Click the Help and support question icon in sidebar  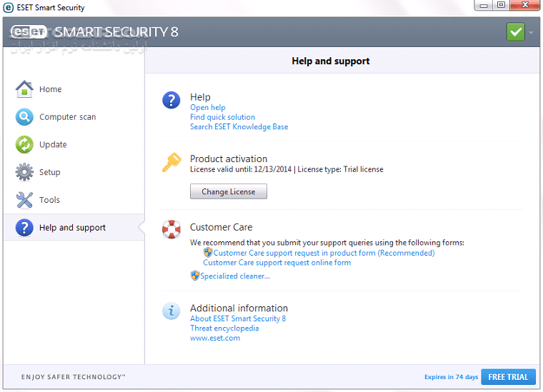(x=24, y=227)
